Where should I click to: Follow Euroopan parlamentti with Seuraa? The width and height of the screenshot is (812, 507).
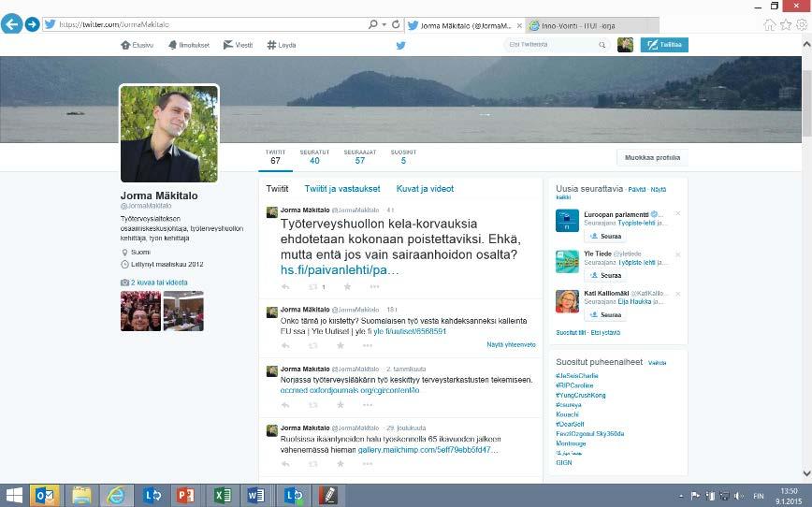pos(605,236)
